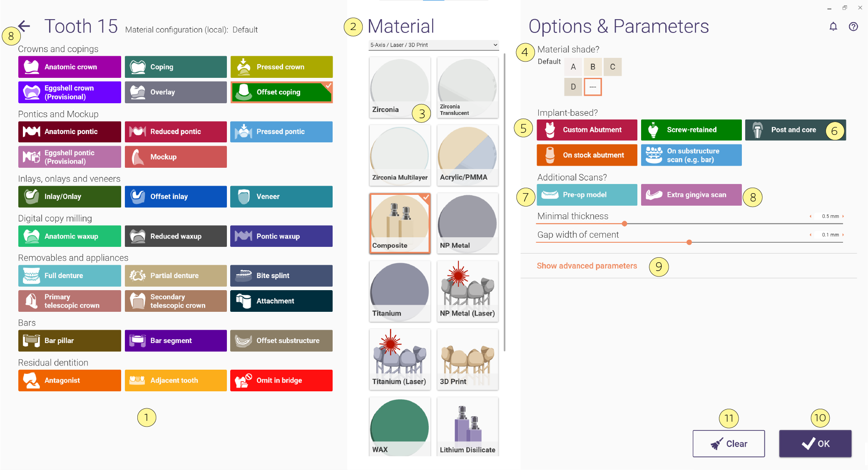The width and height of the screenshot is (868, 470).
Task: Choose the Bite splint appliance option
Action: coord(281,276)
